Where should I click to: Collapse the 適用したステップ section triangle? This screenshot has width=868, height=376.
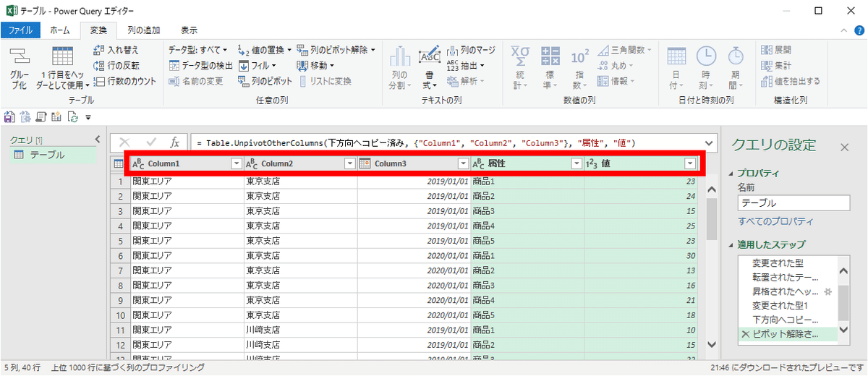tap(730, 245)
